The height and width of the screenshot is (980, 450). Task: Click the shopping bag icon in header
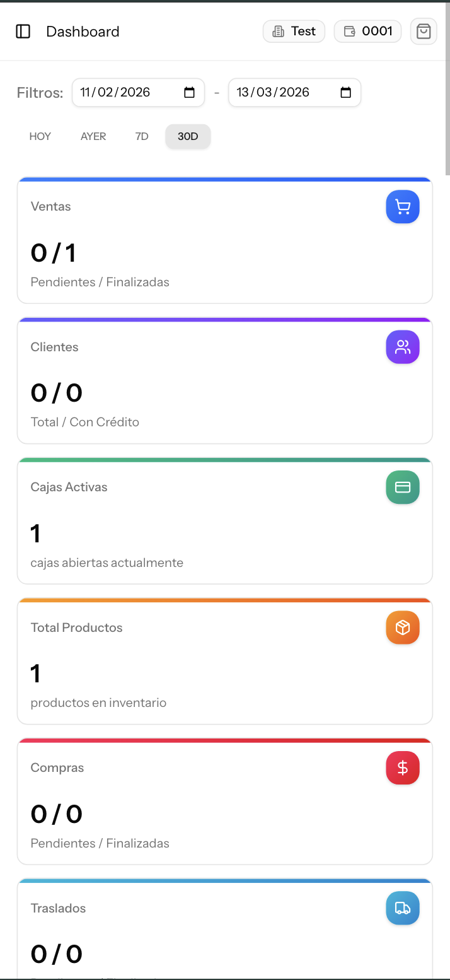tap(424, 32)
